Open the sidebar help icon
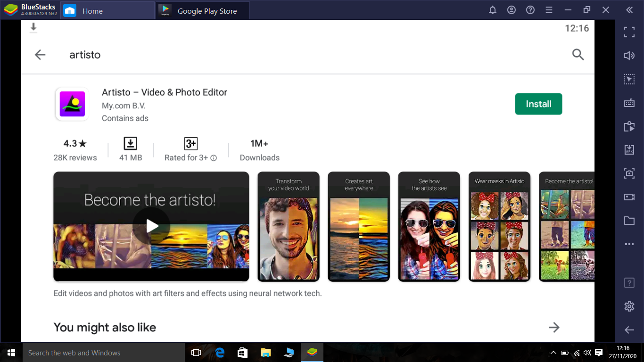 point(629,283)
